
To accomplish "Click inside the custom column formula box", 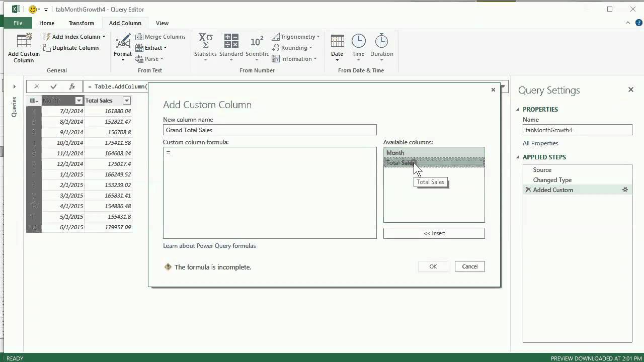I will [x=270, y=193].
